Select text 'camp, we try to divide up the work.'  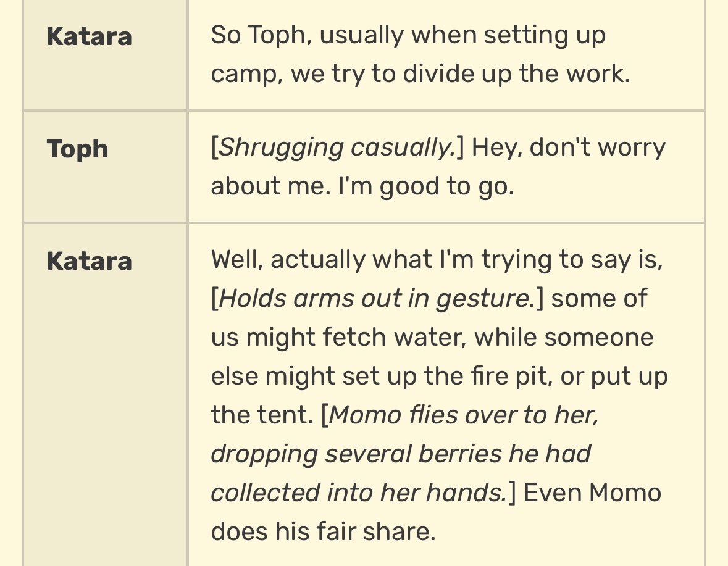tap(420, 74)
